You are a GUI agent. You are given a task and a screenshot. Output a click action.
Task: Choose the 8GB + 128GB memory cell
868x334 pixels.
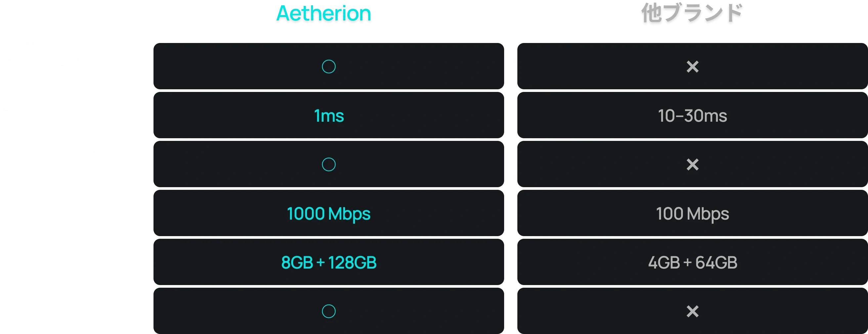(328, 262)
